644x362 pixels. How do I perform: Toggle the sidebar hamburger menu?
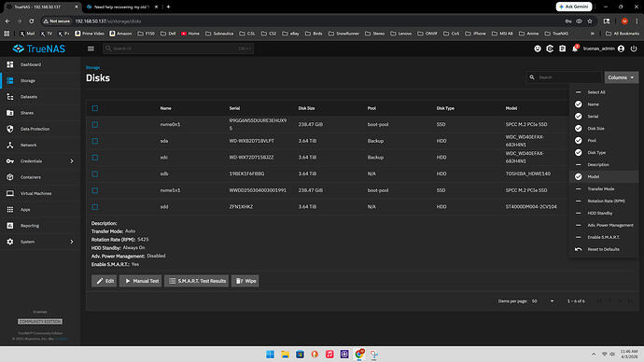(x=91, y=49)
